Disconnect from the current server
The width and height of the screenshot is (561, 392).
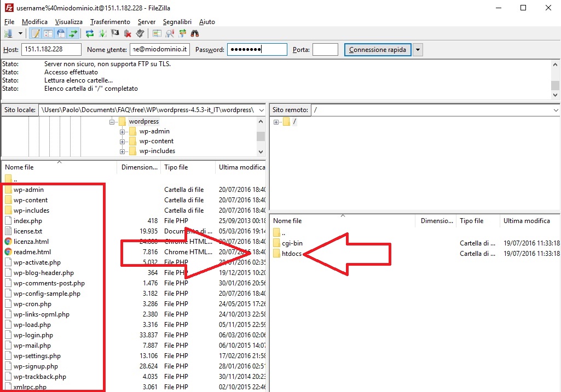tap(128, 33)
